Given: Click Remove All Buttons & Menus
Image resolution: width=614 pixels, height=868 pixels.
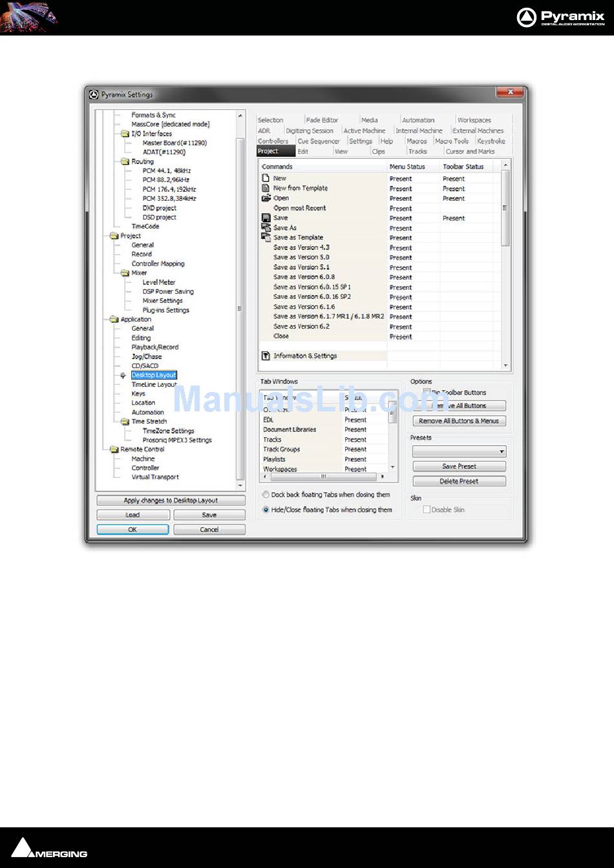Looking at the screenshot, I should pyautogui.click(x=459, y=421).
